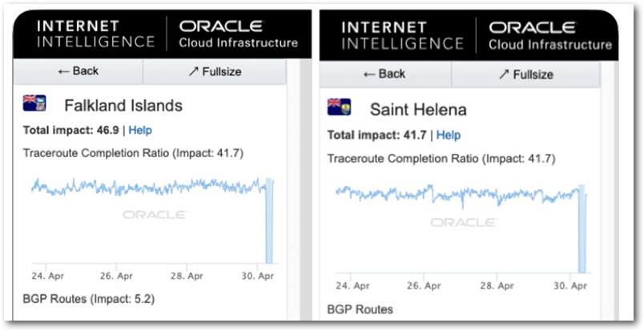644x331 pixels.
Task: Click the Falkland panel vertical scrollbar
Action: (x=293, y=189)
